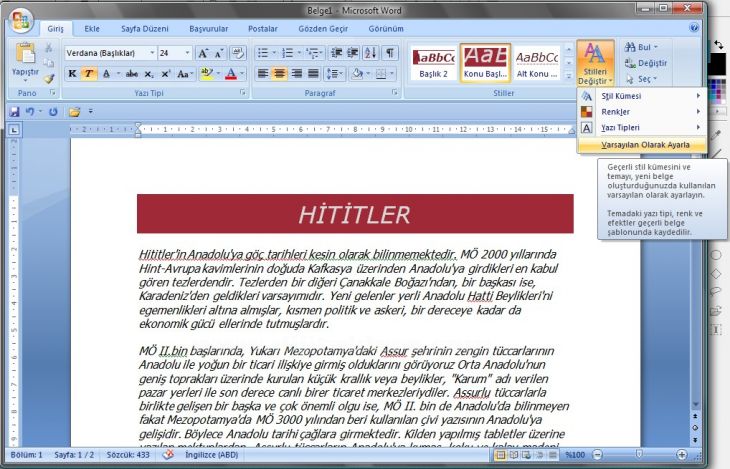Open Bul find dropdown
This screenshot has height=469, width=730.
(641, 47)
